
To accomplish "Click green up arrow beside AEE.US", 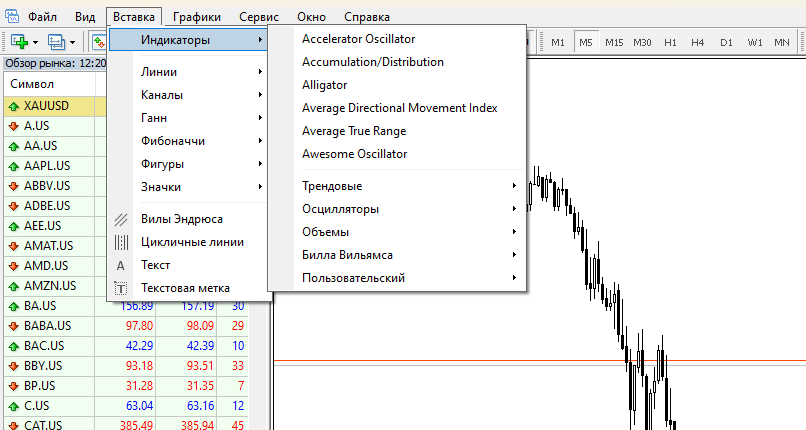I will pos(14,227).
